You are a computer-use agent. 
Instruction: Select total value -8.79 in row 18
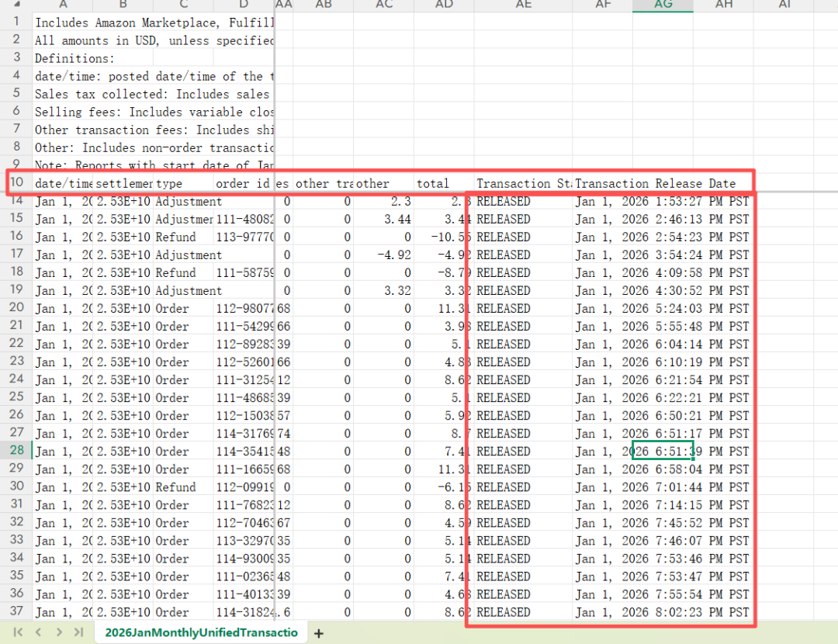(444, 272)
